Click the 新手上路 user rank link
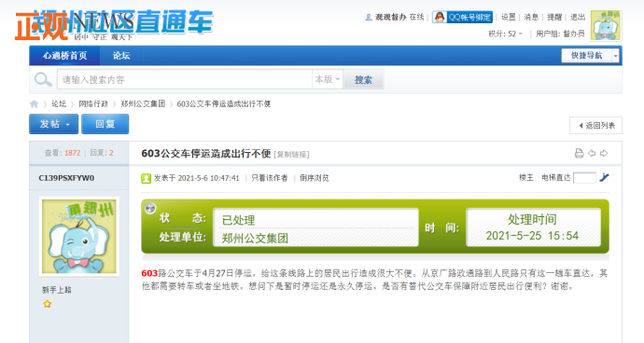Viewport: 644px width, 343px height. coord(57,290)
